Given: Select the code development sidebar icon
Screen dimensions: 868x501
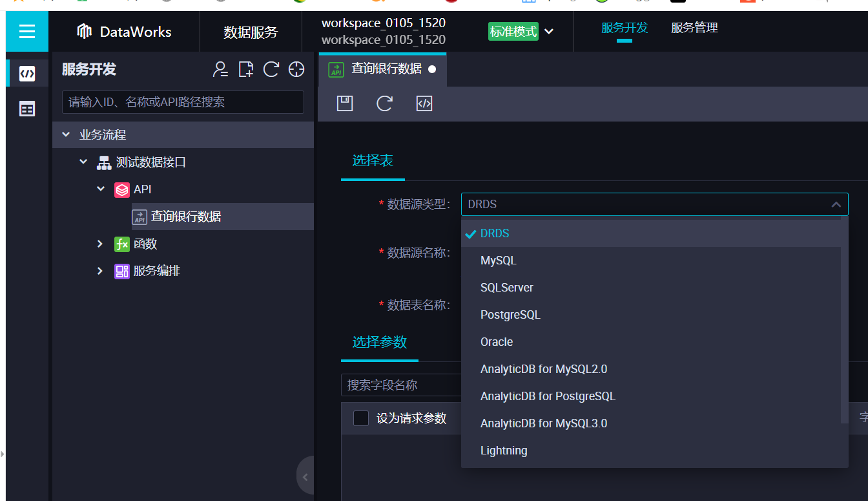Looking at the screenshot, I should coord(27,74).
